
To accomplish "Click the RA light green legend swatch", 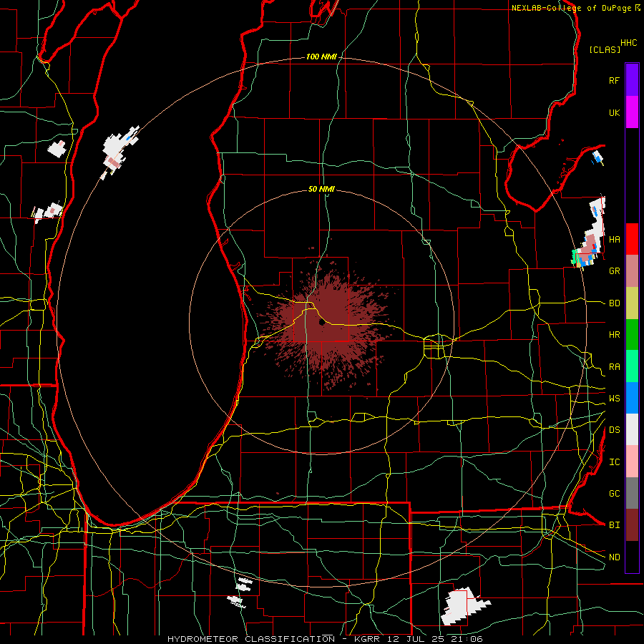I will point(632,366).
